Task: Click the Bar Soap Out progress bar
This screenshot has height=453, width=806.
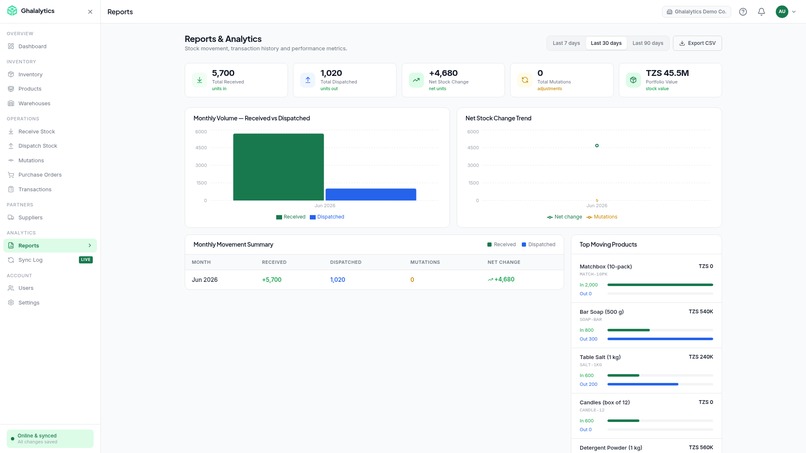Action: [660, 339]
